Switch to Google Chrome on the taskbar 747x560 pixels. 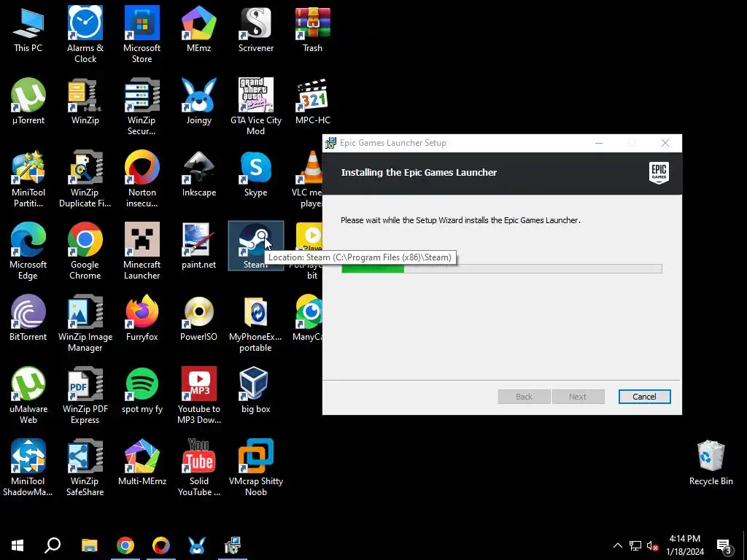125,545
